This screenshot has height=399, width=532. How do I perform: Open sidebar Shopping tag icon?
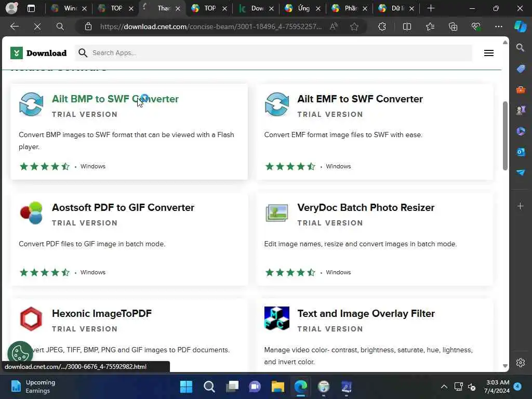click(x=521, y=69)
